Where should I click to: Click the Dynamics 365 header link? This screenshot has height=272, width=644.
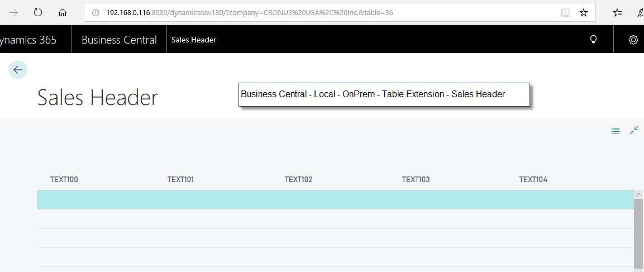(x=28, y=40)
